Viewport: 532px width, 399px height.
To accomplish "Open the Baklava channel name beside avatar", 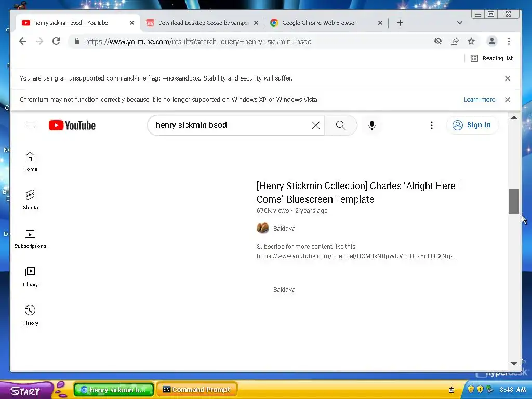I will (x=284, y=229).
